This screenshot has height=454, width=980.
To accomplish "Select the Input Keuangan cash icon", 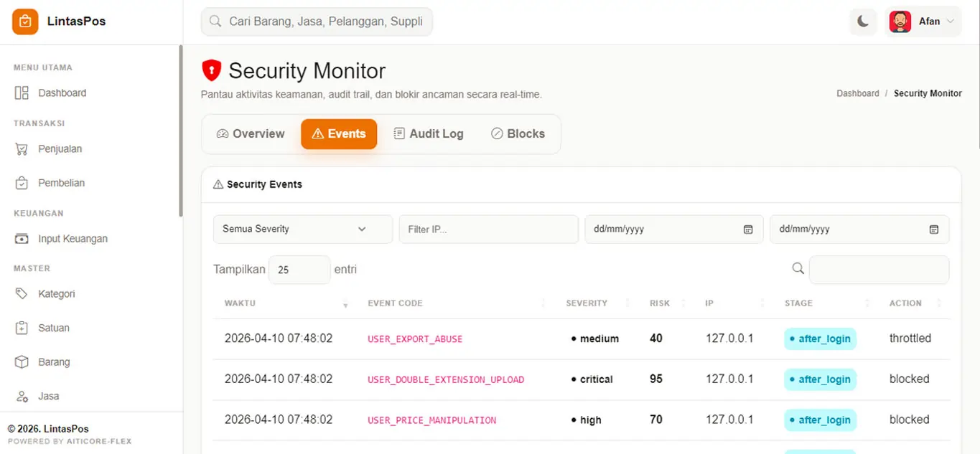I will point(22,239).
